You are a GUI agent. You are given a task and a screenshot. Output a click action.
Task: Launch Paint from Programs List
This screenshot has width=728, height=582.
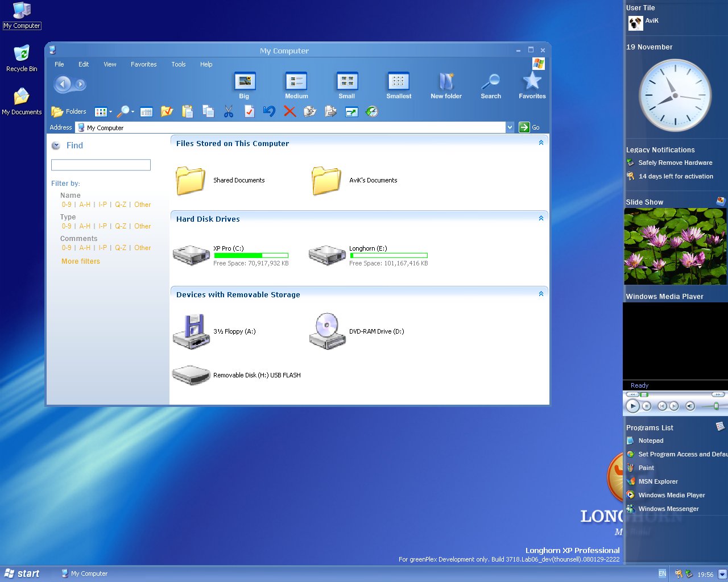[640, 468]
